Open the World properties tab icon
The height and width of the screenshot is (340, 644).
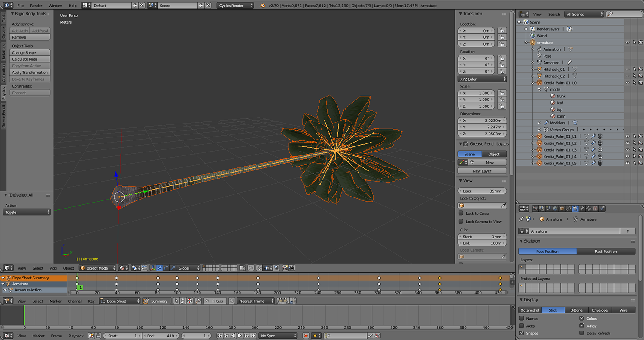[555, 209]
